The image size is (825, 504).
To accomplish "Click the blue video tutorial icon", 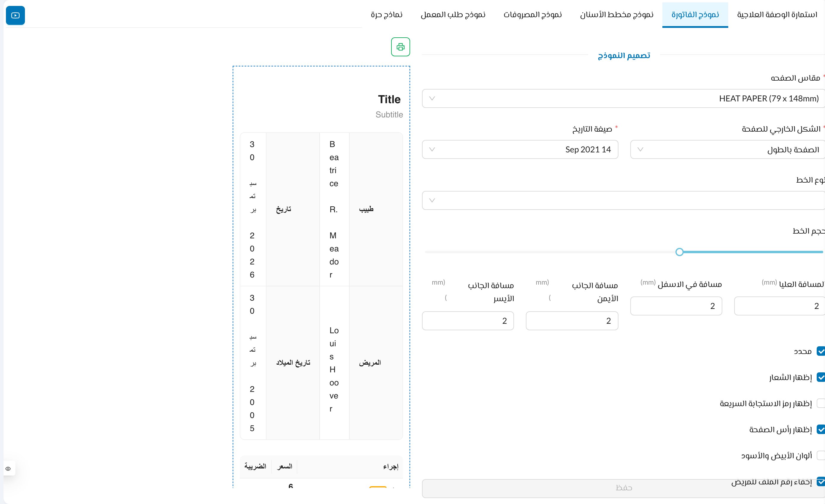I will tap(15, 15).
